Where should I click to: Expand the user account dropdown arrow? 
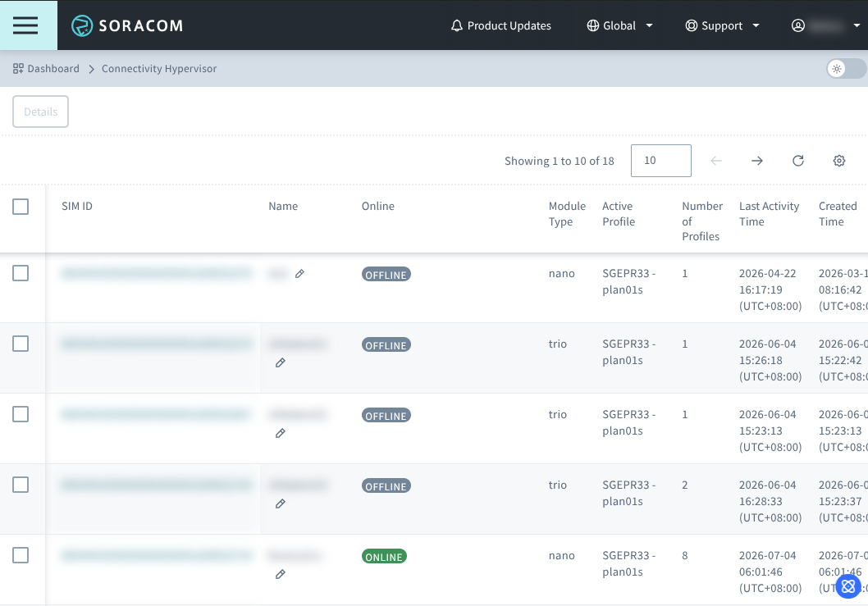(x=857, y=25)
